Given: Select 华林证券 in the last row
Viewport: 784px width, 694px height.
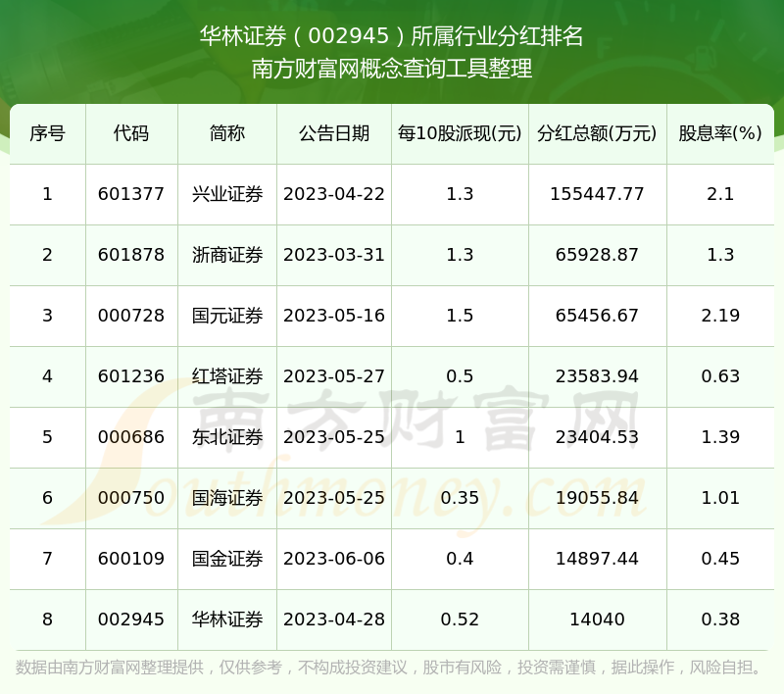Looking at the screenshot, I should click(x=227, y=620).
